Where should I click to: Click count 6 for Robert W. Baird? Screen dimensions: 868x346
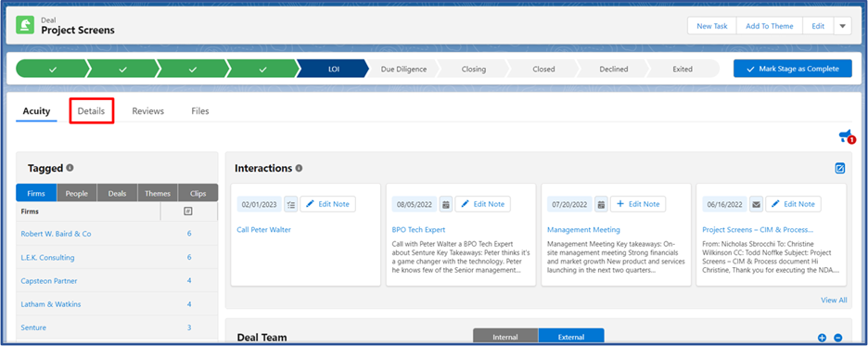(189, 234)
